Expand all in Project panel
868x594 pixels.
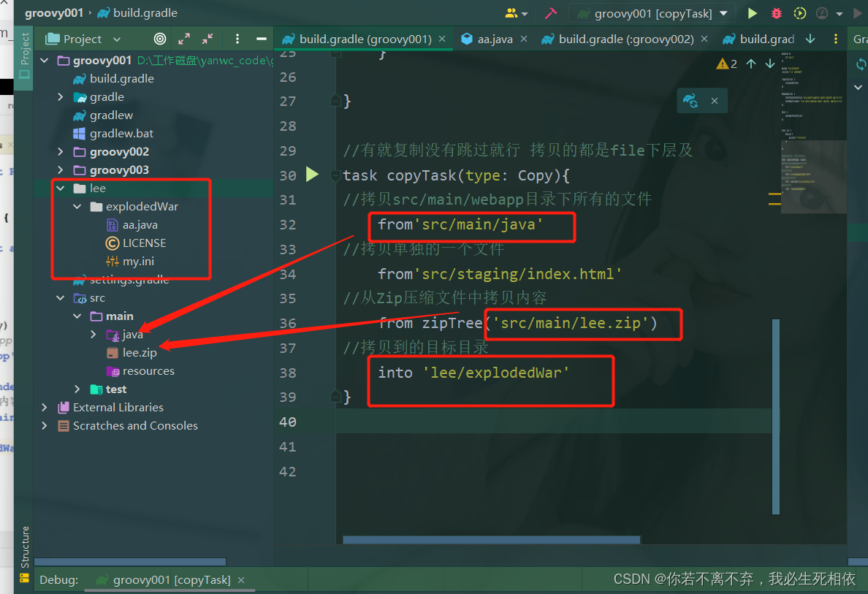coord(184,39)
